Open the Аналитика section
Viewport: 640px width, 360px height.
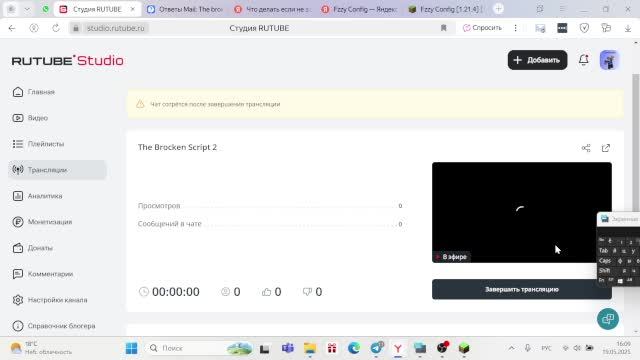(x=38, y=196)
